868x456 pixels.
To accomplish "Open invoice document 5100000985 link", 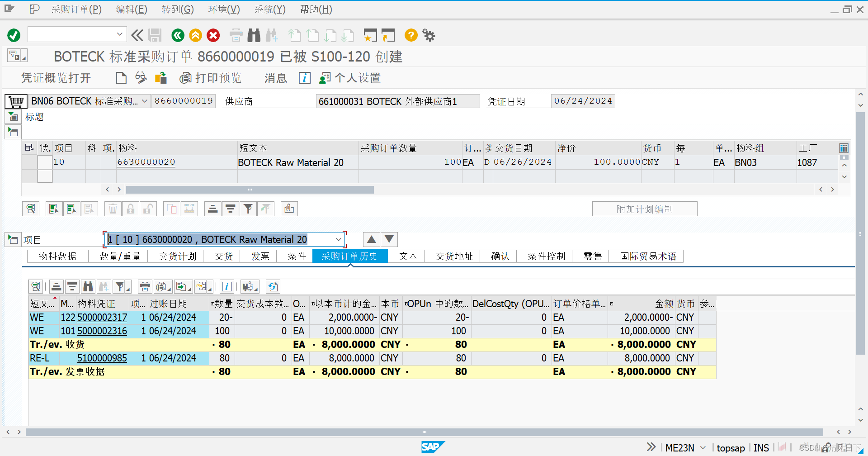I will 102,358.
